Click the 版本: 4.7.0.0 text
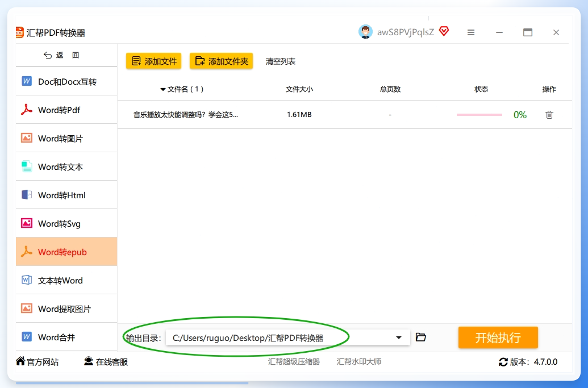The image size is (588, 388). [533, 362]
